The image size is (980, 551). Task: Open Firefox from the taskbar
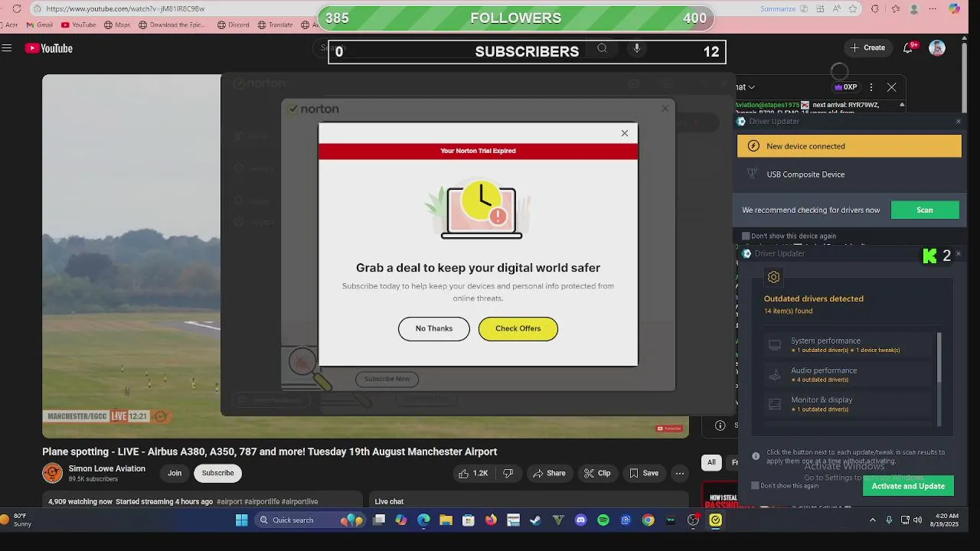[491, 520]
